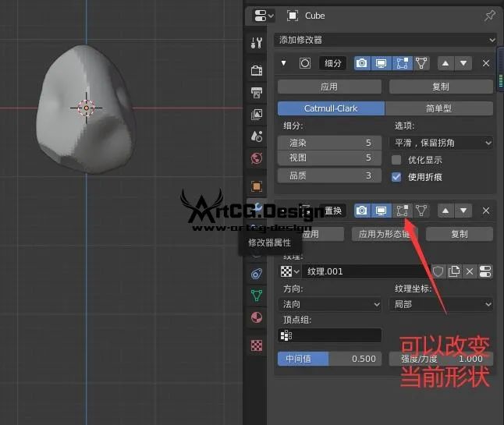Image resolution: width=504 pixels, height=425 pixels.
Task: Toggle on-cage editing for 置换 modifier
Action: pos(421,211)
